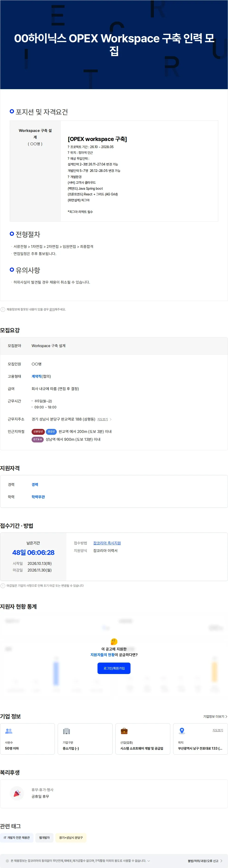Click the 사원수 people icon

click(9, 731)
